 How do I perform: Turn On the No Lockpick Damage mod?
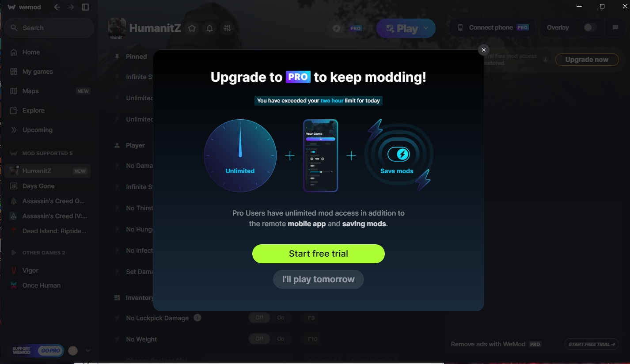tap(281, 318)
